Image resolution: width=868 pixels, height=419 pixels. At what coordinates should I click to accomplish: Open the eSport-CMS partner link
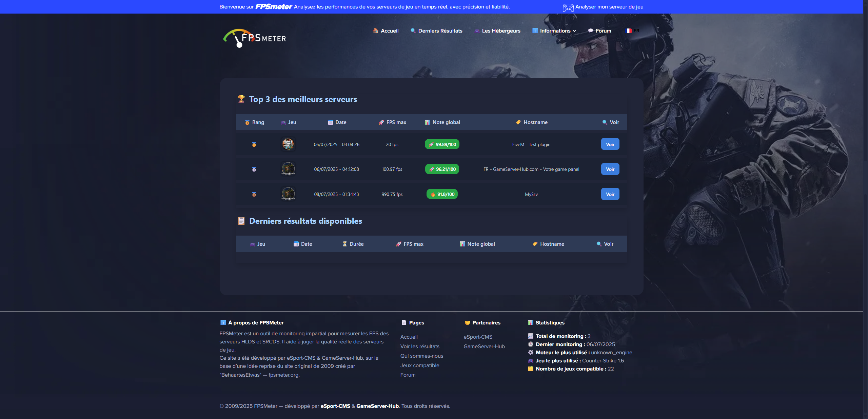pyautogui.click(x=478, y=337)
